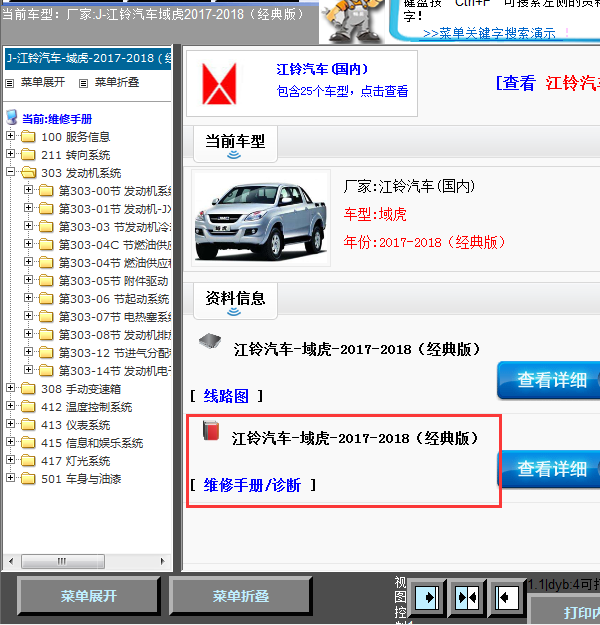Click folder icon of 211 转向系统
This screenshot has height=625, width=600.
pyautogui.click(x=28, y=155)
